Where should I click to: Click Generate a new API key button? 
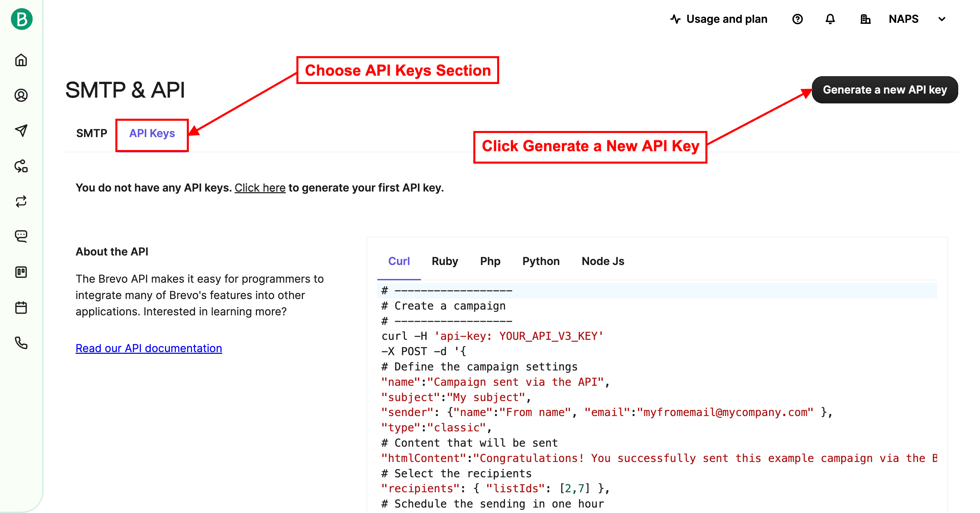884,90
